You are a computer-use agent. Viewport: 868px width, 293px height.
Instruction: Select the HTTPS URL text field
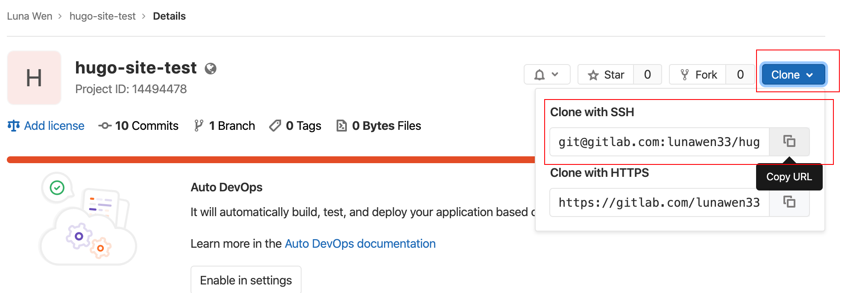660,202
